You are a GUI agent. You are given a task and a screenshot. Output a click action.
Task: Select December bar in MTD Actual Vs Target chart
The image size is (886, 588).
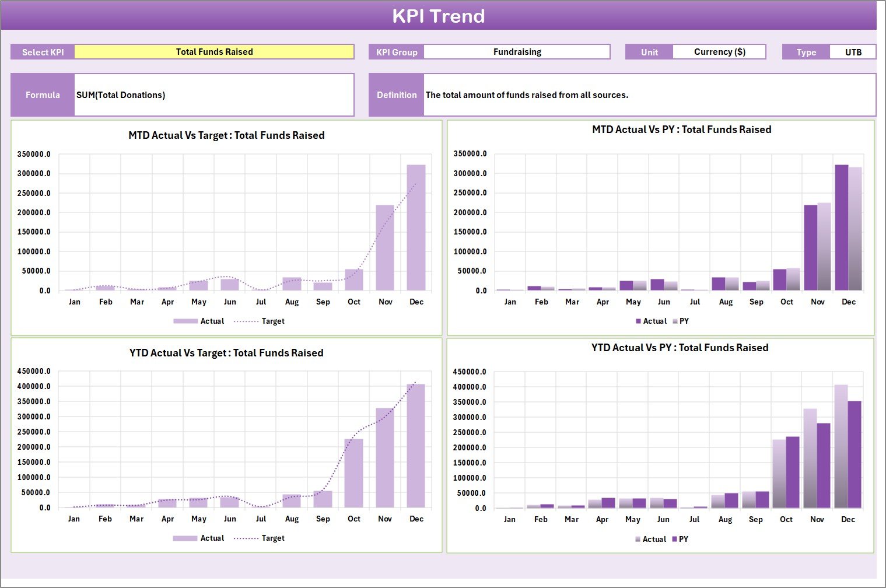(416, 228)
